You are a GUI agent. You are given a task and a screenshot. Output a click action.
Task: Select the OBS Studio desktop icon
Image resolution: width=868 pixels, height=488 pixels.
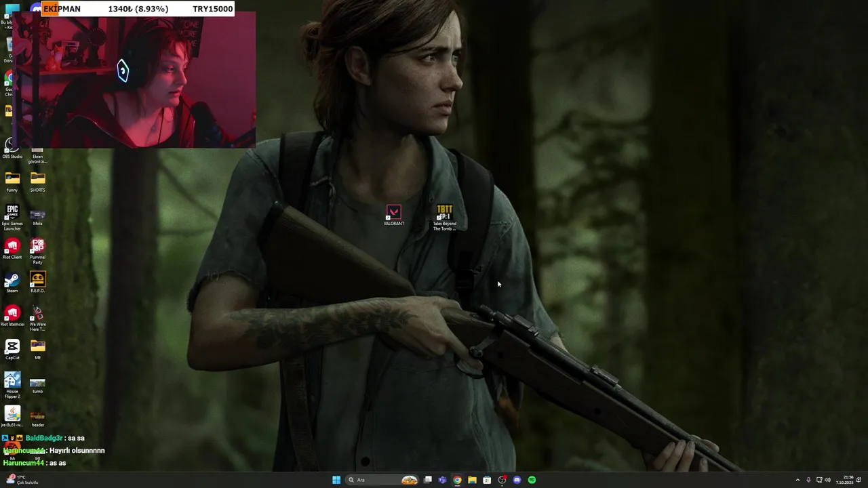click(x=12, y=148)
